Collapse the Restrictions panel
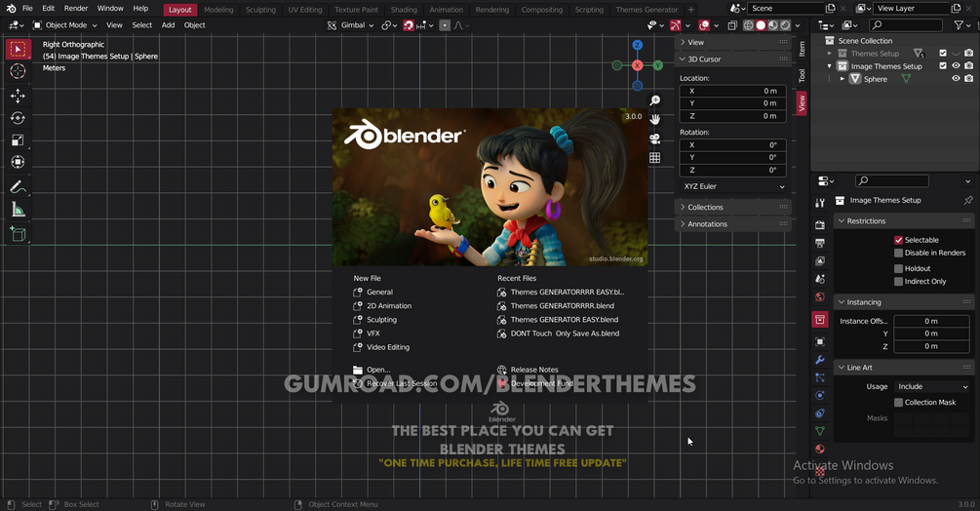The width and height of the screenshot is (980, 511). point(904,221)
